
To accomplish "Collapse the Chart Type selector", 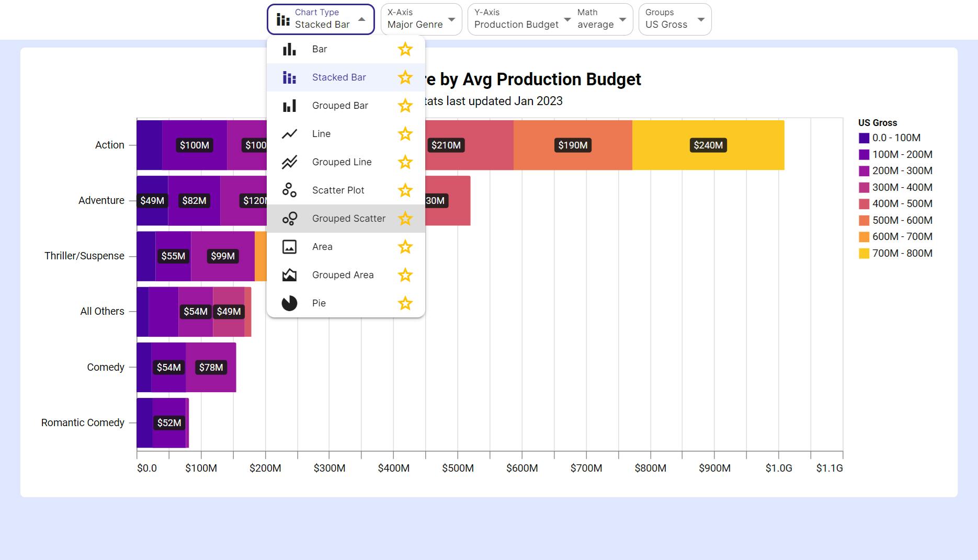I will 321,19.
